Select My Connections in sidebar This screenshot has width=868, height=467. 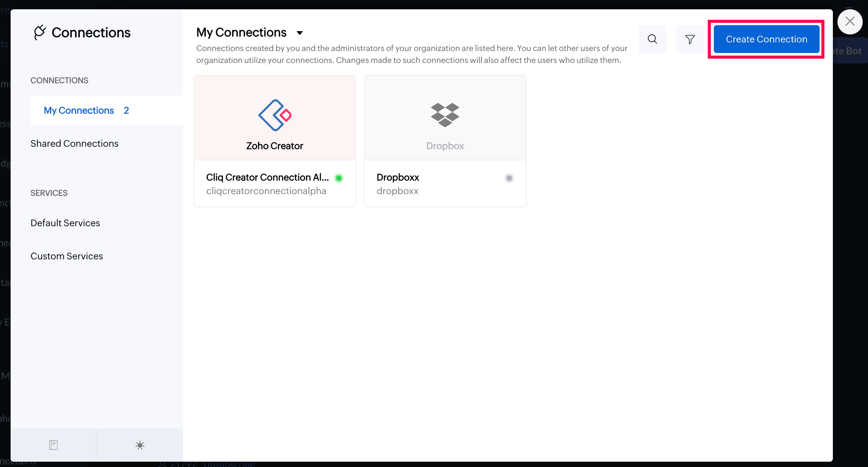point(79,110)
